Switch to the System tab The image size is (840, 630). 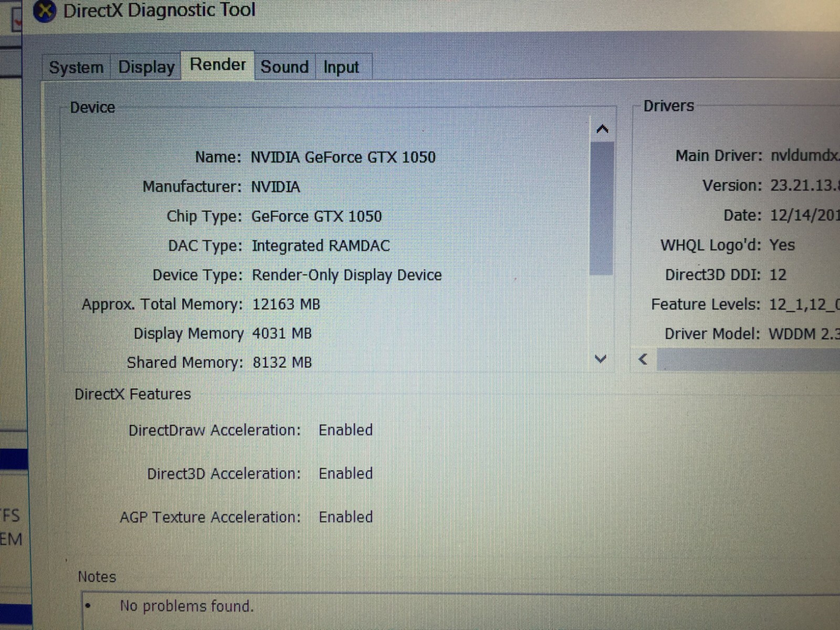click(x=76, y=67)
